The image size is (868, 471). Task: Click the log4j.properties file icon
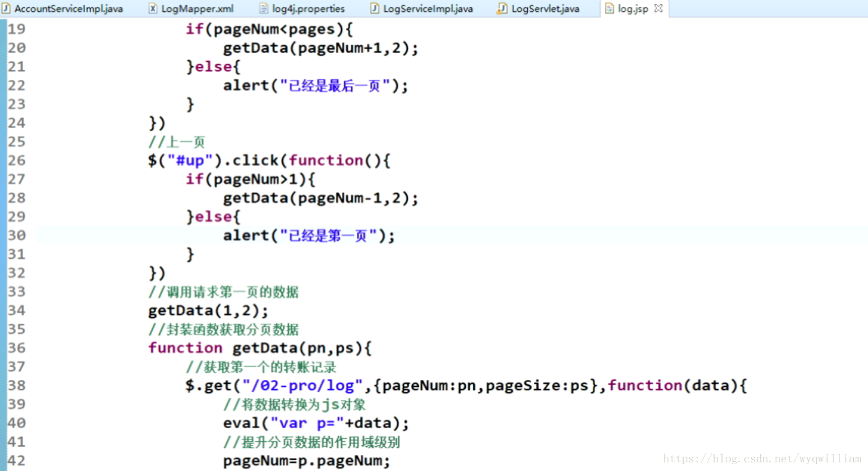264,9
